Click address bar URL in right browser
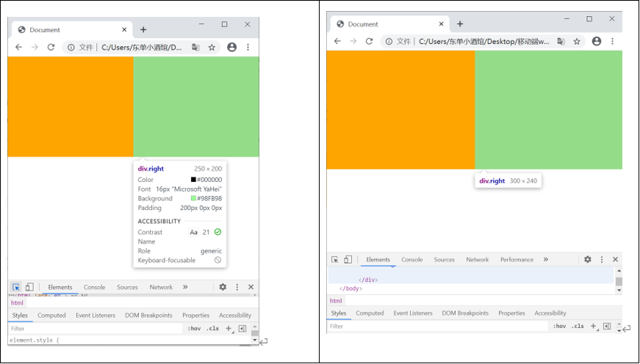The height and width of the screenshot is (364, 640). [x=484, y=42]
